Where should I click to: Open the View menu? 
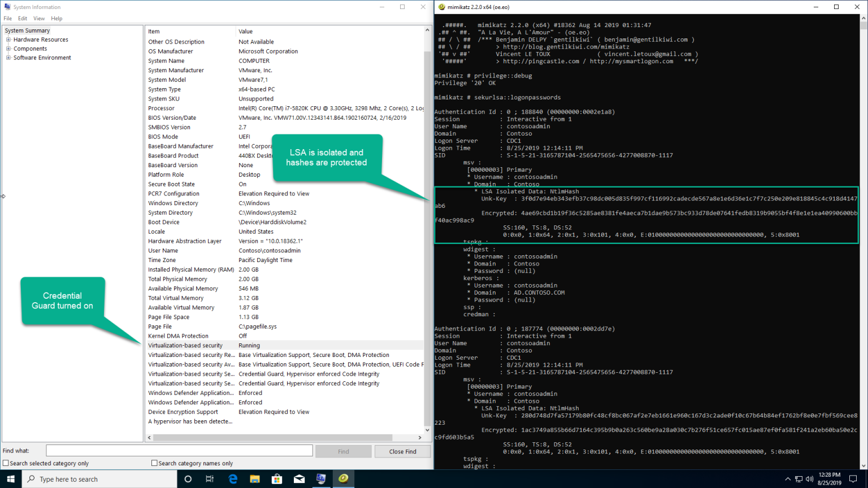point(39,19)
